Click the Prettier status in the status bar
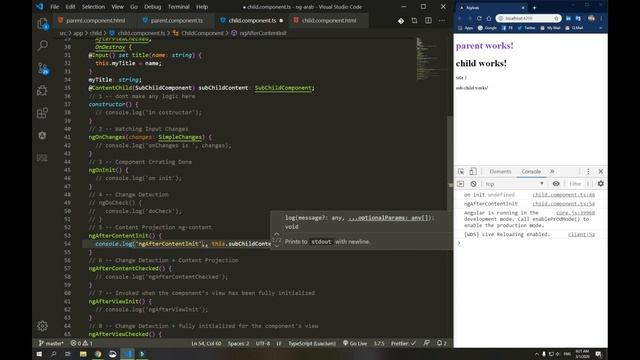The width and height of the screenshot is (640, 360). (403, 343)
